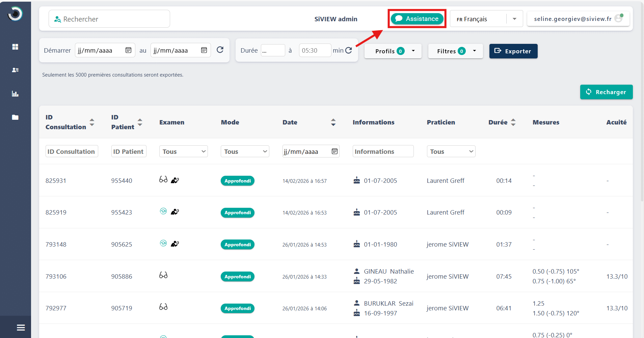The image size is (644, 338).
Task: Click the Assistance button
Action: [417, 19]
